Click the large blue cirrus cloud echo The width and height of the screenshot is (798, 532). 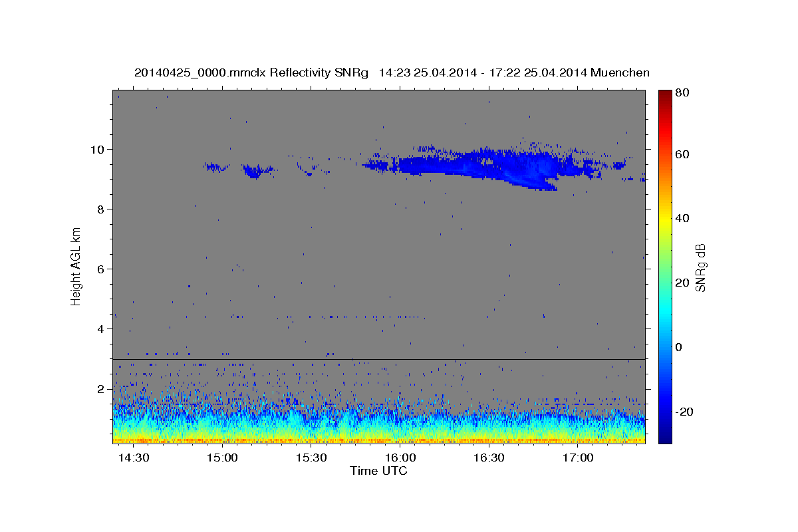pos(492,165)
